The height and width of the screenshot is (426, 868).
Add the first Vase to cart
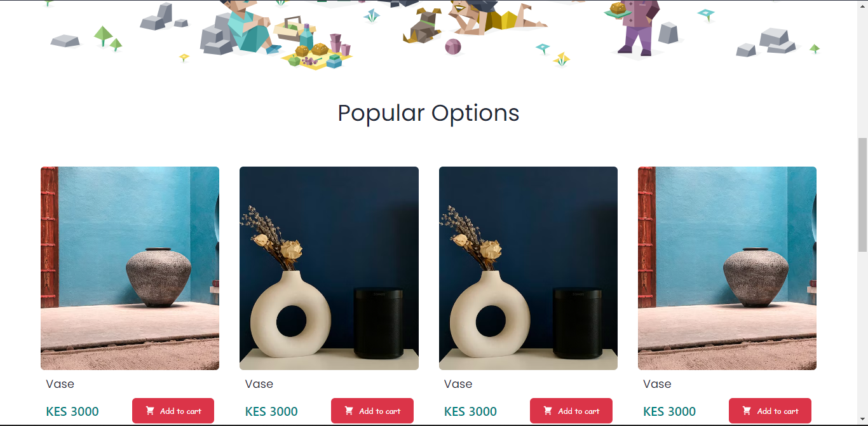click(x=173, y=411)
